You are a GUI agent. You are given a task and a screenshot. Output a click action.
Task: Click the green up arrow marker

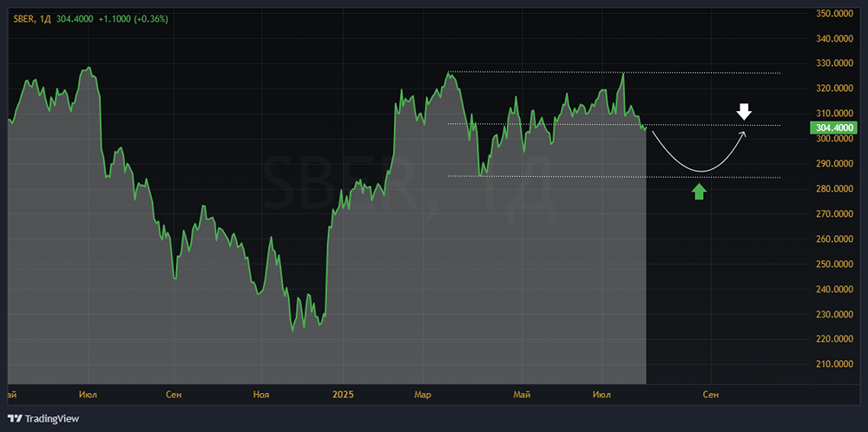[x=700, y=191]
